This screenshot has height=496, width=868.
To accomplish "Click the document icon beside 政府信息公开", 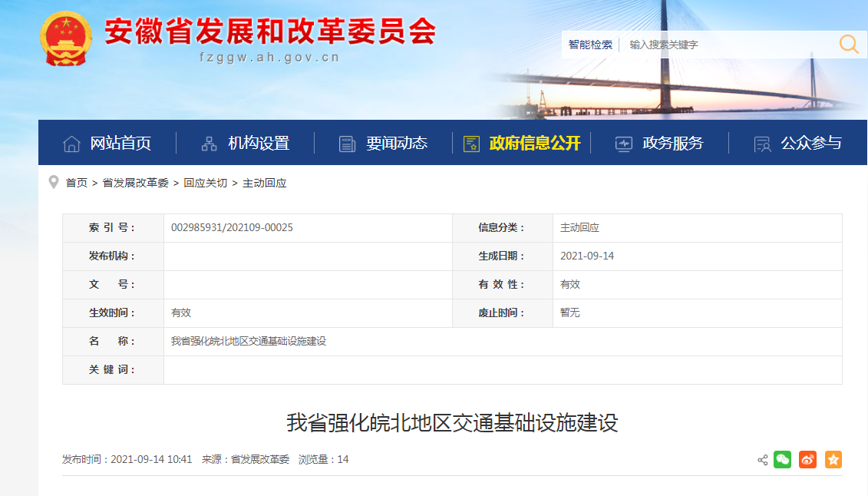I will (x=471, y=144).
